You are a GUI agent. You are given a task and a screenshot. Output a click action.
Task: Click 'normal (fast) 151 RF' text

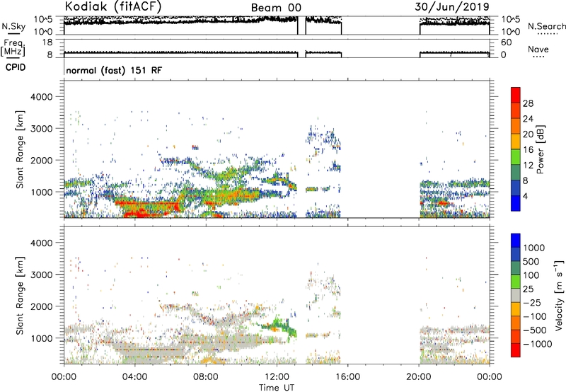tap(114, 70)
